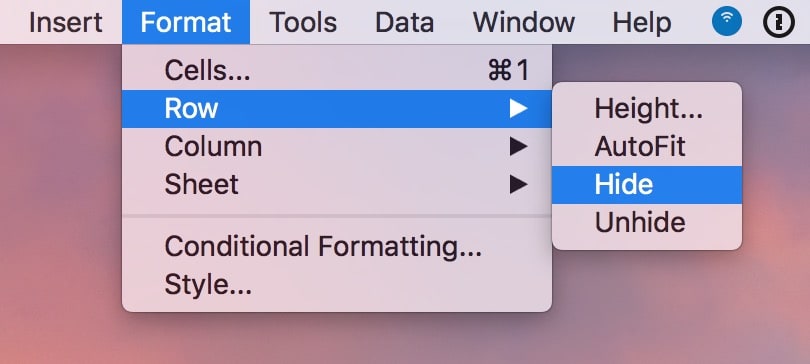Choose Style... from the Format menu
810x364 pixels.
pos(337,284)
